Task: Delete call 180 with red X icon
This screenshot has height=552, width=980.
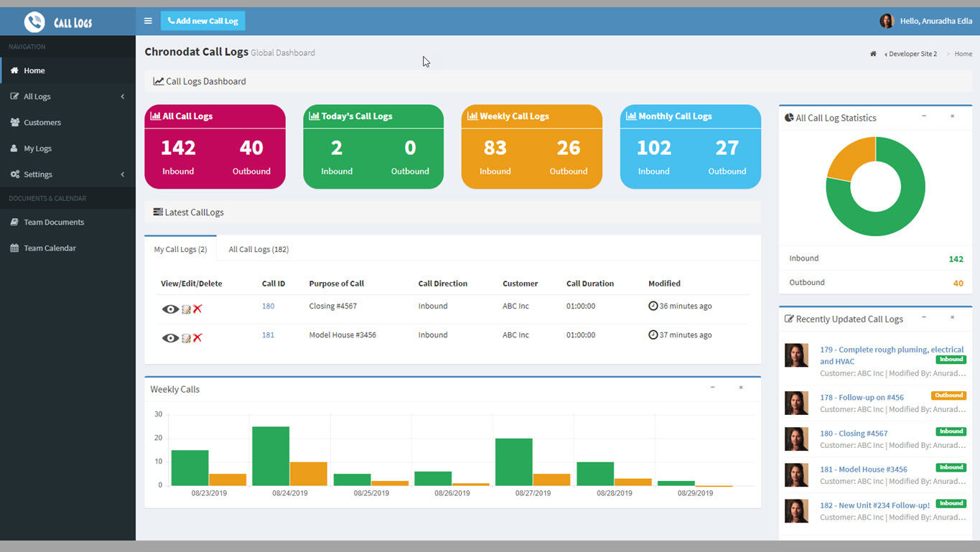Action: 197,309
